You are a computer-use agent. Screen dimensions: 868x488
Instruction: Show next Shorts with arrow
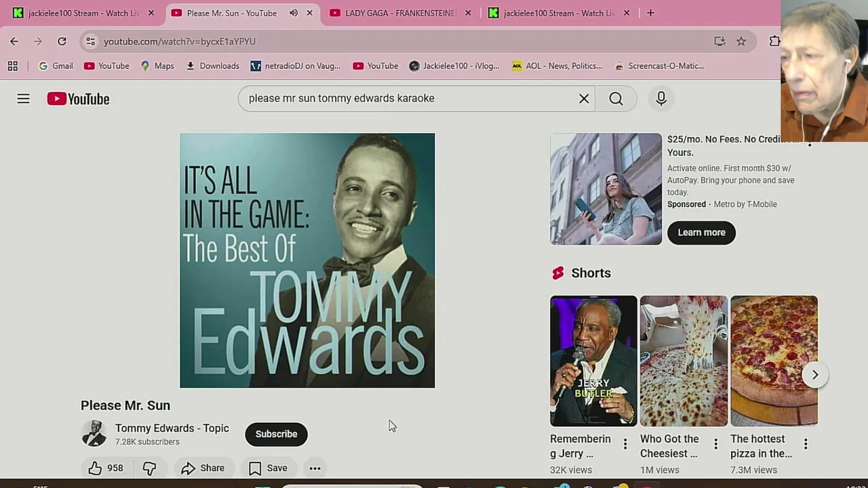coord(814,375)
